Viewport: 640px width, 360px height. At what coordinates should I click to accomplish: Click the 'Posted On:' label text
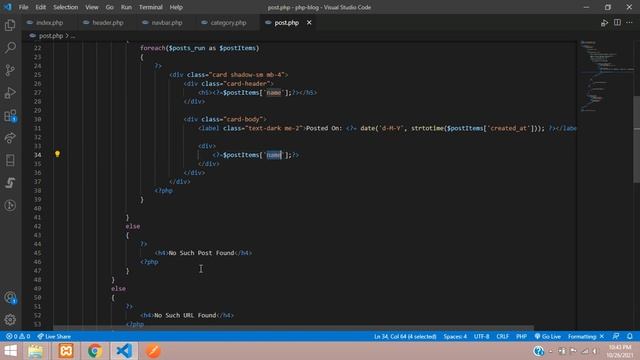(324, 128)
